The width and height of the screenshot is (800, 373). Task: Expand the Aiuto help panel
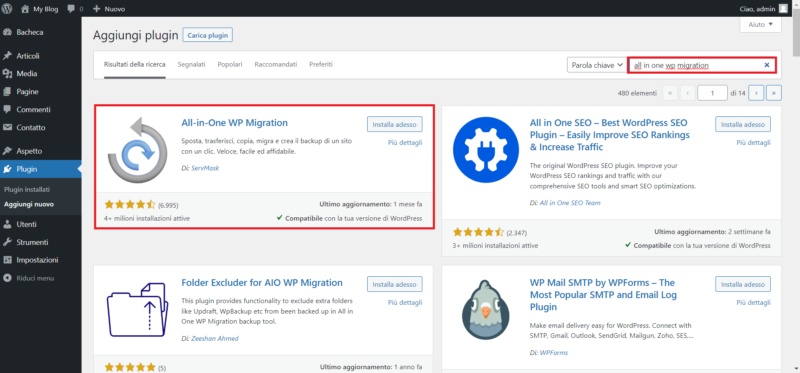click(x=761, y=24)
